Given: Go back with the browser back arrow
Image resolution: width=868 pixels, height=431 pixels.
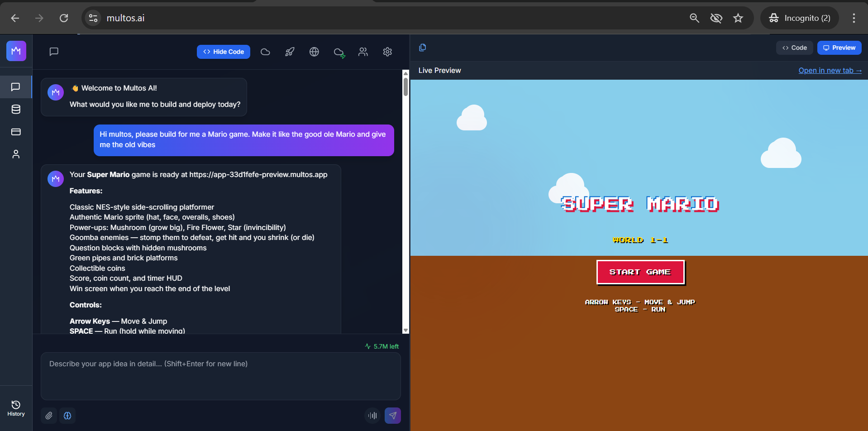Looking at the screenshot, I should coord(15,18).
